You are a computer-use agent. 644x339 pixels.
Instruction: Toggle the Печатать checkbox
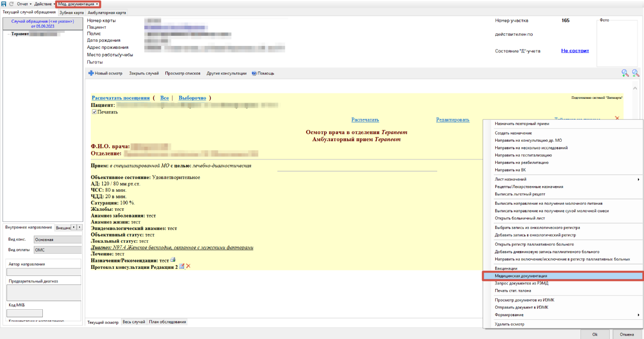94,112
